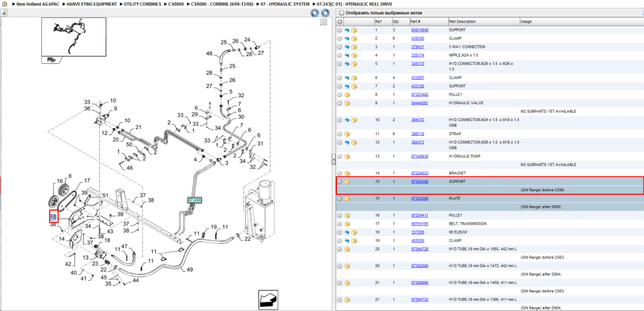The height and width of the screenshot is (311, 644).
Task: Click the blue arrow icon for part 84814948
Action: tap(346, 30)
